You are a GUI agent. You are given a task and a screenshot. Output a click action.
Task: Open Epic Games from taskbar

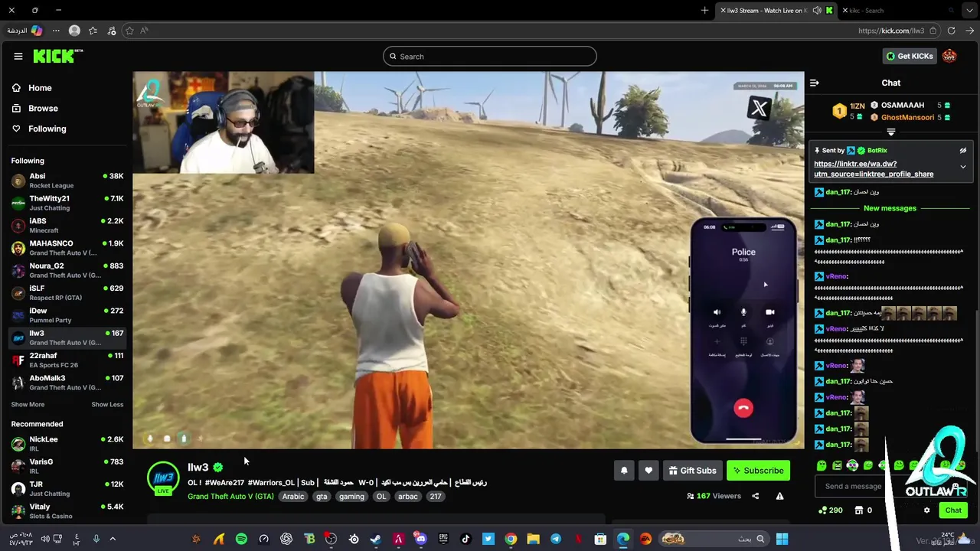[x=443, y=539]
